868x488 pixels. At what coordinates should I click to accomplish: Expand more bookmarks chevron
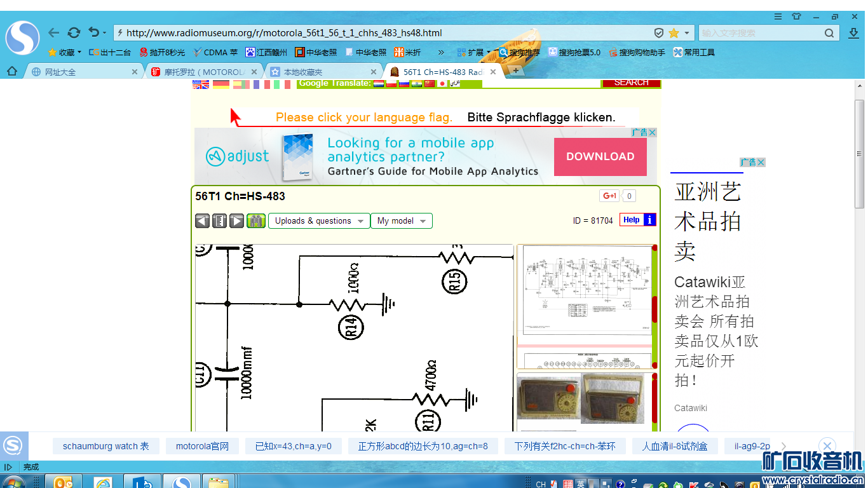pyautogui.click(x=442, y=53)
